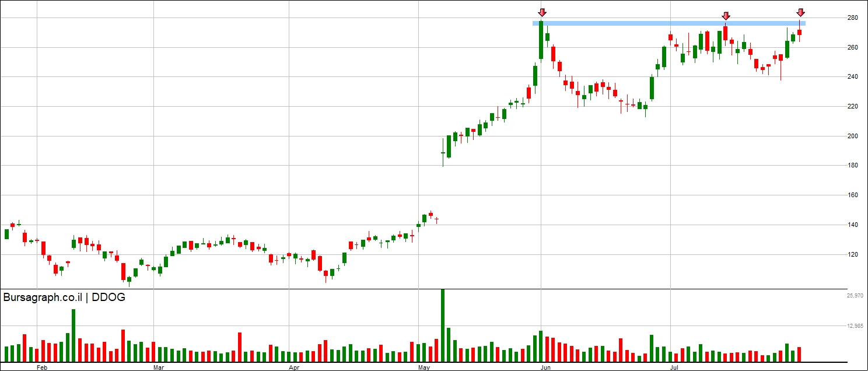Select the Apr label on time axis
Viewport: 868px width, 371px height.
(294, 367)
